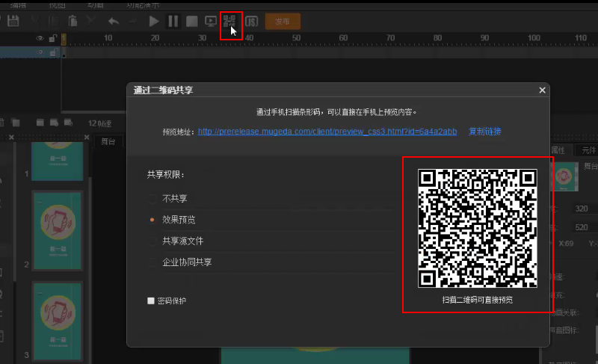Image resolution: width=598 pixels, height=364 pixels.
Task: Select the 共享源文件 radio option
Action: (x=152, y=241)
